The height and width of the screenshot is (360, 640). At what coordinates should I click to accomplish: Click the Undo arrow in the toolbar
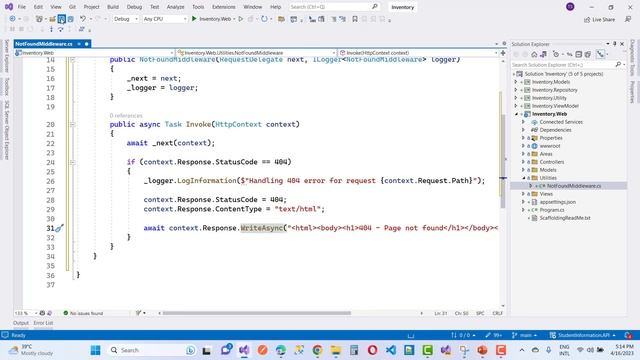[x=83, y=19]
